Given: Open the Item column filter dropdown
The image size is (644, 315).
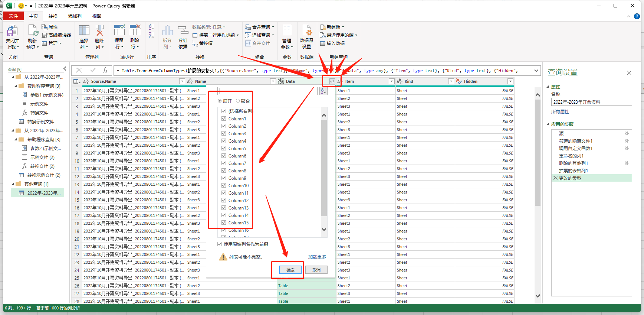Looking at the screenshot, I should [x=391, y=81].
